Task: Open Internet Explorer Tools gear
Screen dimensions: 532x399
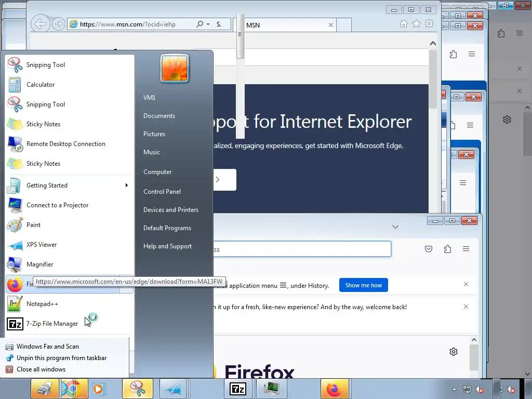Action: [429, 23]
